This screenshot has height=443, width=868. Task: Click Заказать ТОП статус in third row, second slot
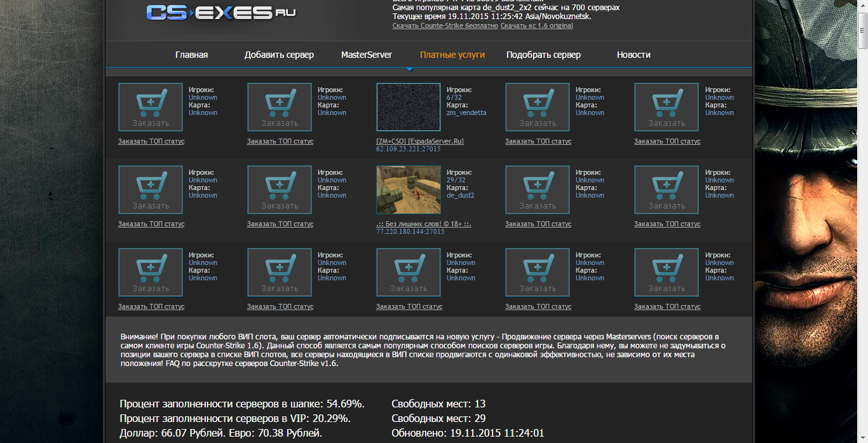pyautogui.click(x=280, y=306)
